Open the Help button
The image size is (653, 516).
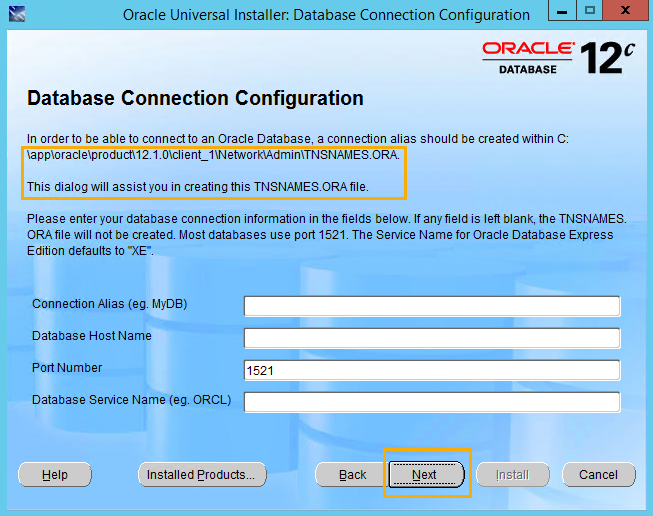55,474
